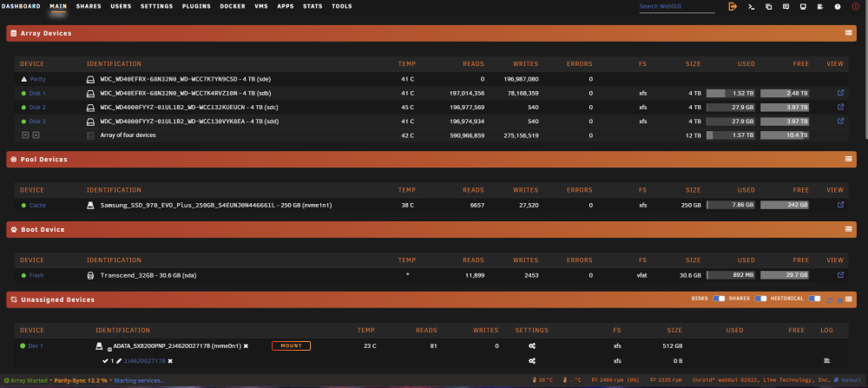Click the drive icon for Samsung SSD 970
This screenshot has height=388, width=868.
tap(91, 206)
